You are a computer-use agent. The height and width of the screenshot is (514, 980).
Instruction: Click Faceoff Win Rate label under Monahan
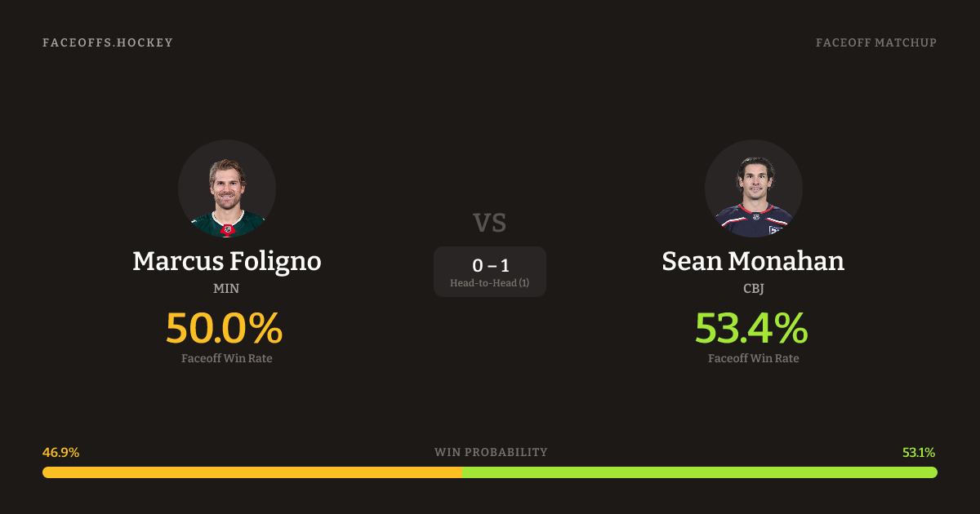753,358
